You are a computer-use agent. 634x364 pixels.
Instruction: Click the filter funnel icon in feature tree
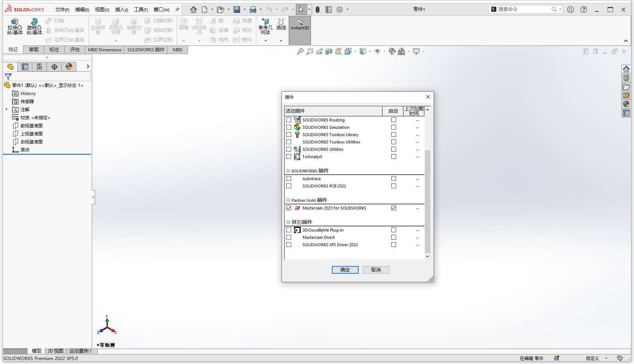click(8, 76)
